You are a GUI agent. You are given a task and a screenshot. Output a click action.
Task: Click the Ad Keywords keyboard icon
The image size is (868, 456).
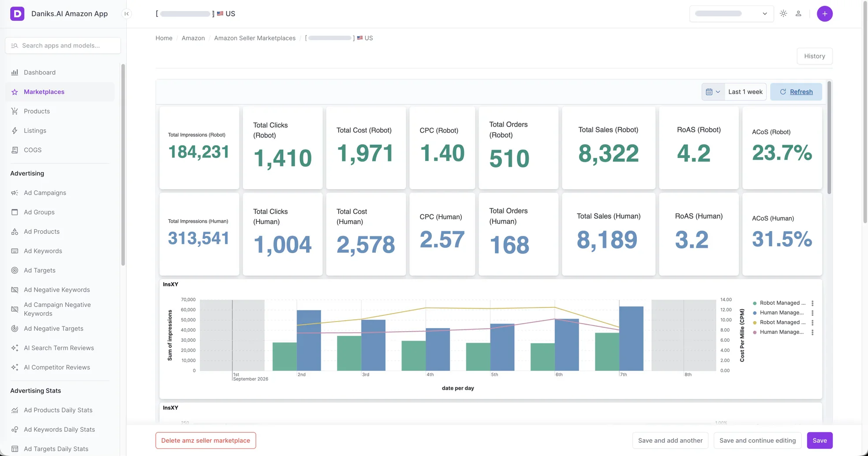pyautogui.click(x=15, y=251)
